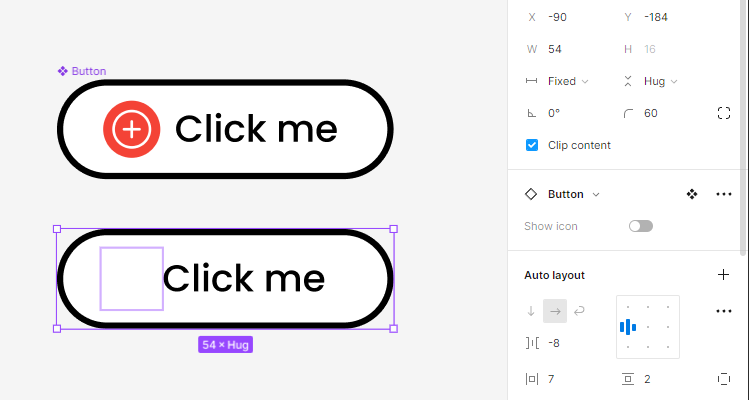Click the independent corners icon
749x400 pixels.
pos(724,113)
